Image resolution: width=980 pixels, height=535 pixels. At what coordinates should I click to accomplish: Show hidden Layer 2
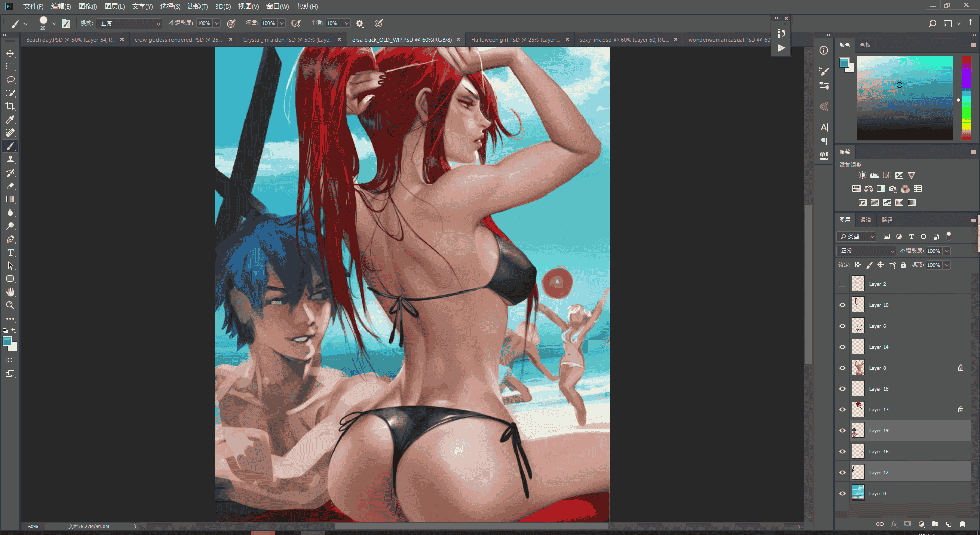click(x=842, y=284)
